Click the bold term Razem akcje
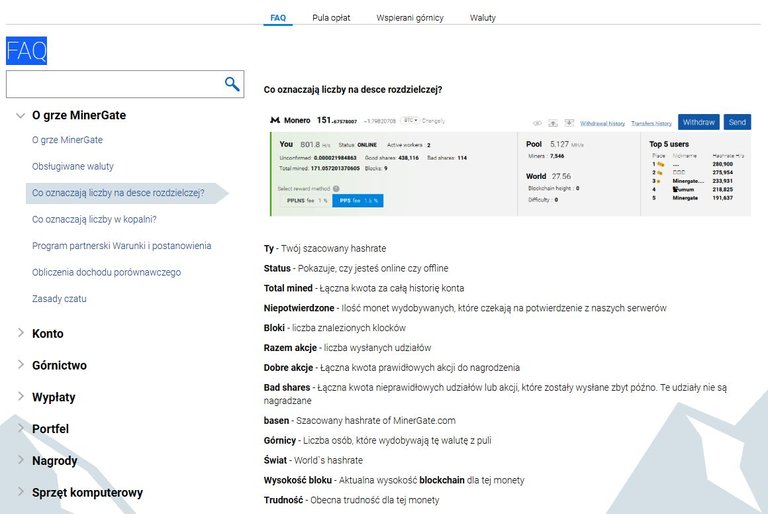 click(x=290, y=348)
